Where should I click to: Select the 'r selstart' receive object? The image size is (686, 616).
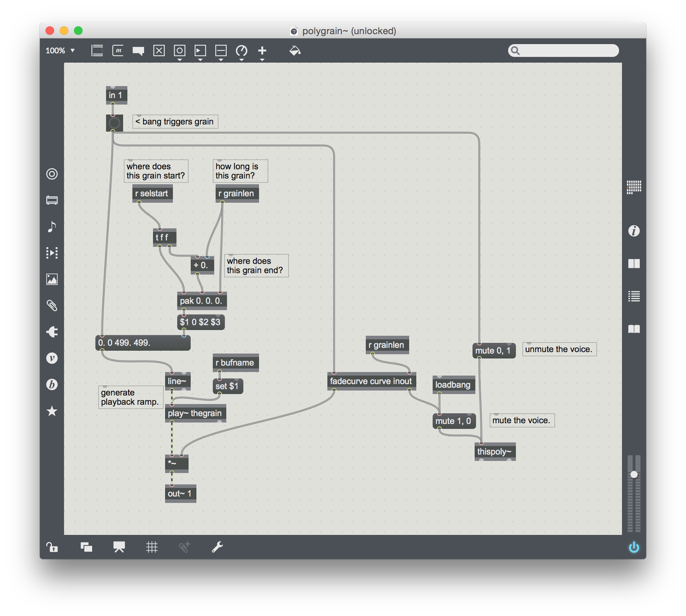[152, 193]
